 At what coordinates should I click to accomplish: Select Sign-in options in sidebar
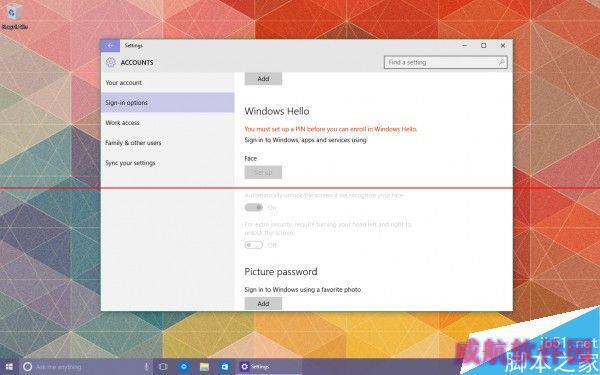tap(168, 103)
